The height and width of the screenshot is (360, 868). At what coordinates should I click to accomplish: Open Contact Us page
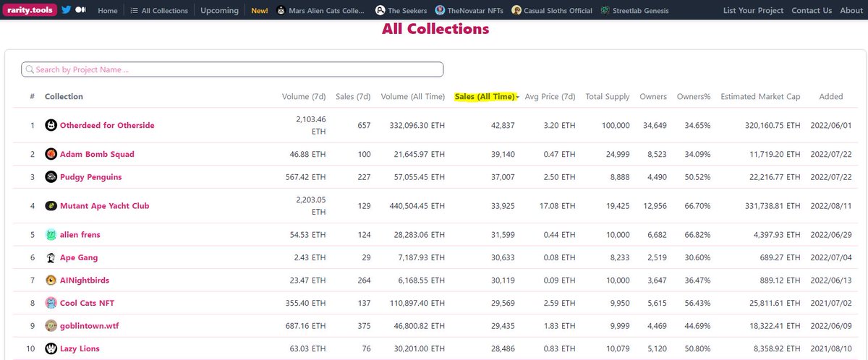[812, 11]
